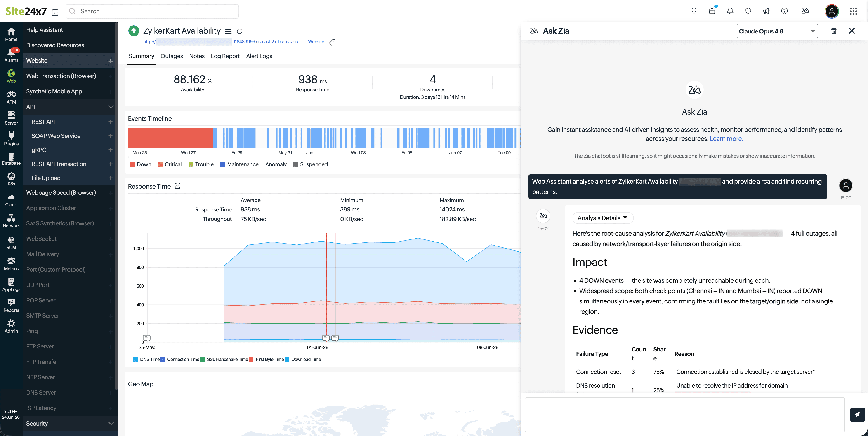The image size is (868, 436).
Task: Click the tag icon beside Website
Action: (x=332, y=42)
